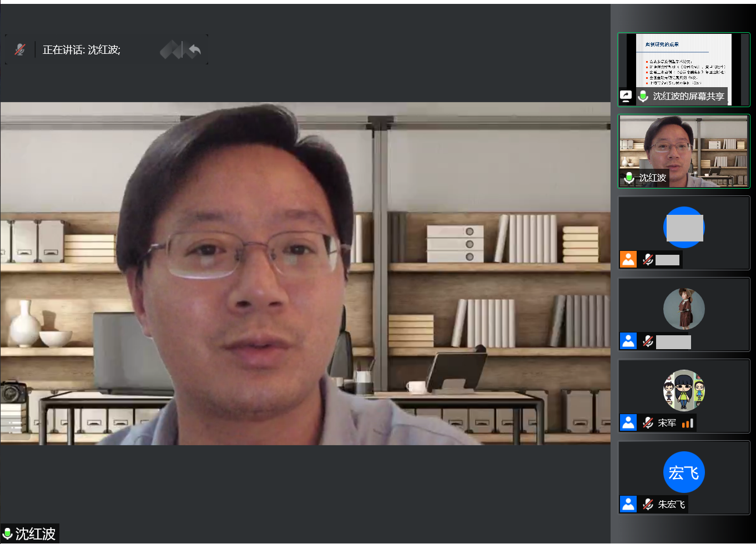Screen dimensions: 756x544
Task: Click blue person icon beside 朱宏飞
Action: [628, 504]
